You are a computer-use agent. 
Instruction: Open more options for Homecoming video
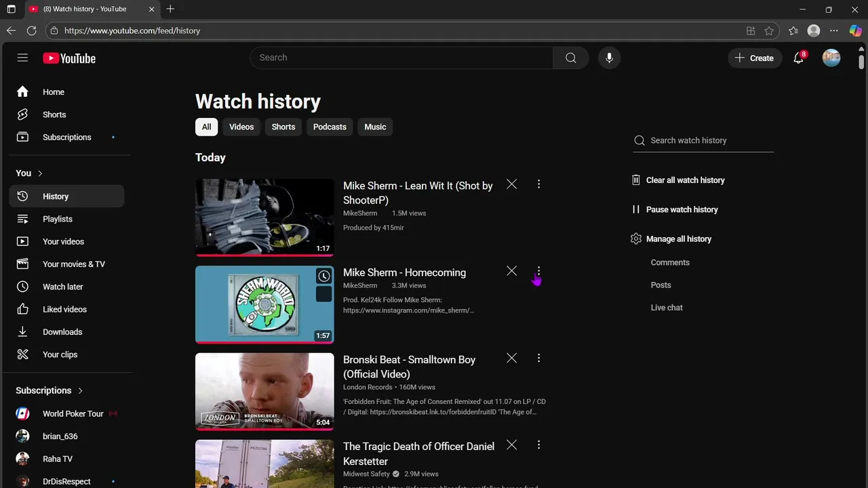coord(538,271)
